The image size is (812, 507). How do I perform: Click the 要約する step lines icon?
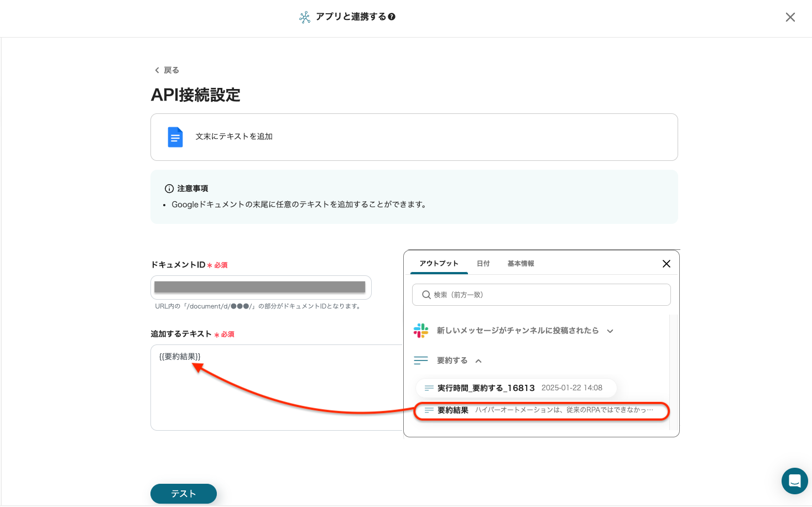tap(421, 360)
